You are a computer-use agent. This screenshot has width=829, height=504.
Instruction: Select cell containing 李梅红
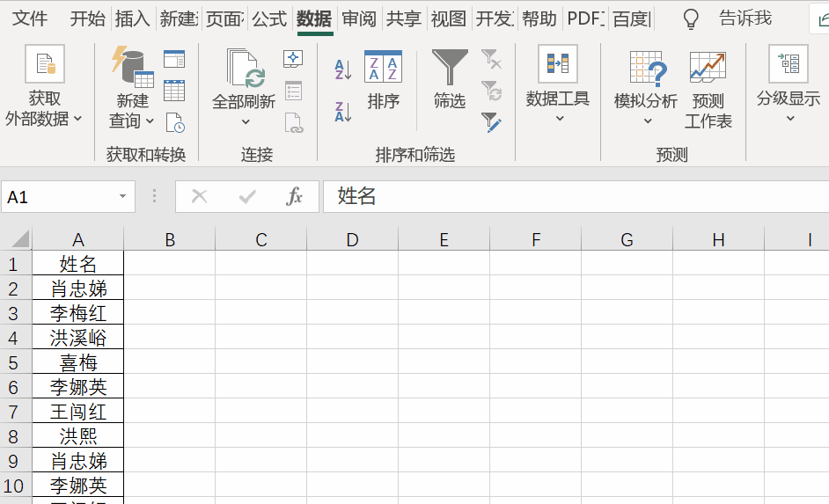(77, 313)
